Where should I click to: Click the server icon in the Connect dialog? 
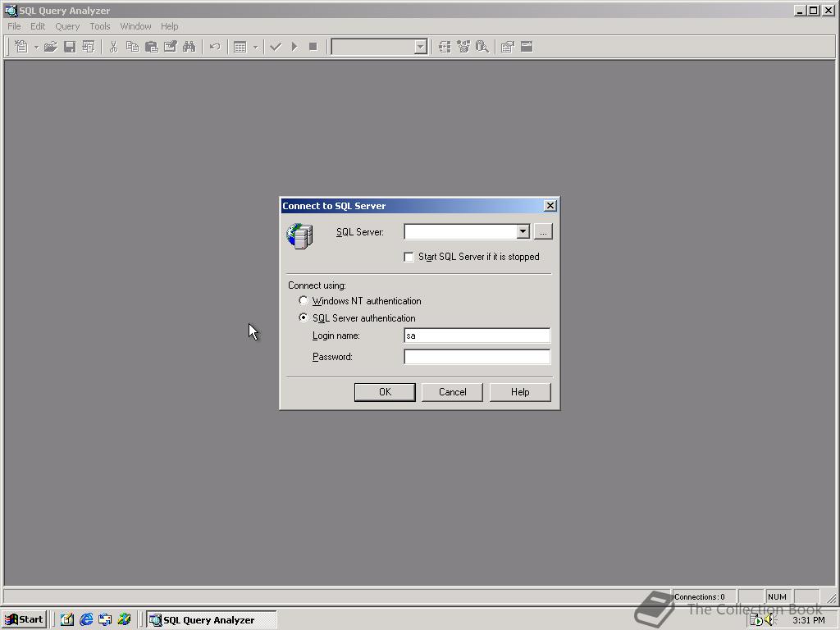click(x=300, y=236)
